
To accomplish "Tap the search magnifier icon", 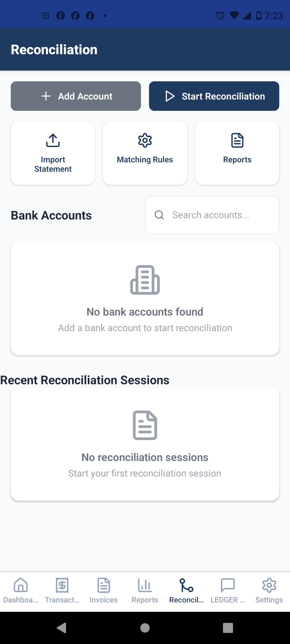I will (159, 215).
